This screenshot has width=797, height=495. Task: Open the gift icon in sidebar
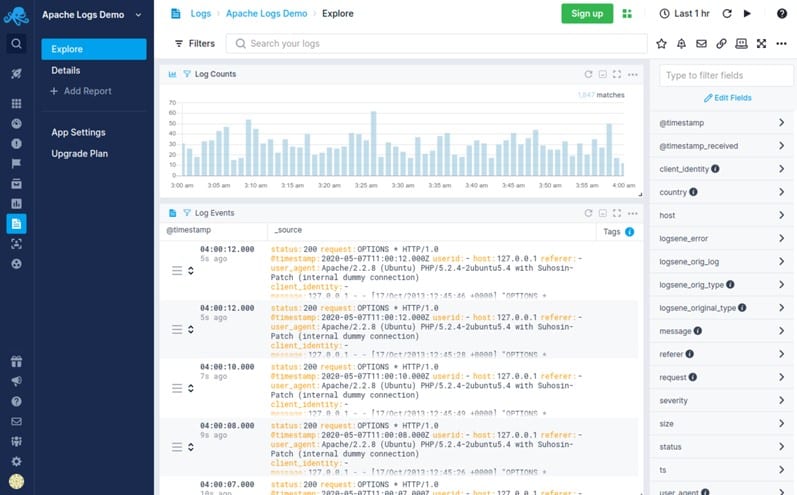(16, 361)
